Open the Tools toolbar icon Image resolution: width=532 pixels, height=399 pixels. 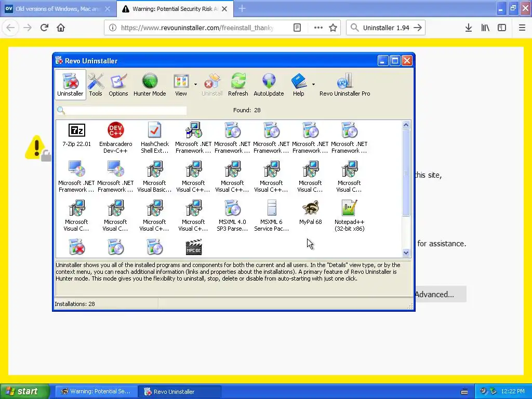pos(96,85)
